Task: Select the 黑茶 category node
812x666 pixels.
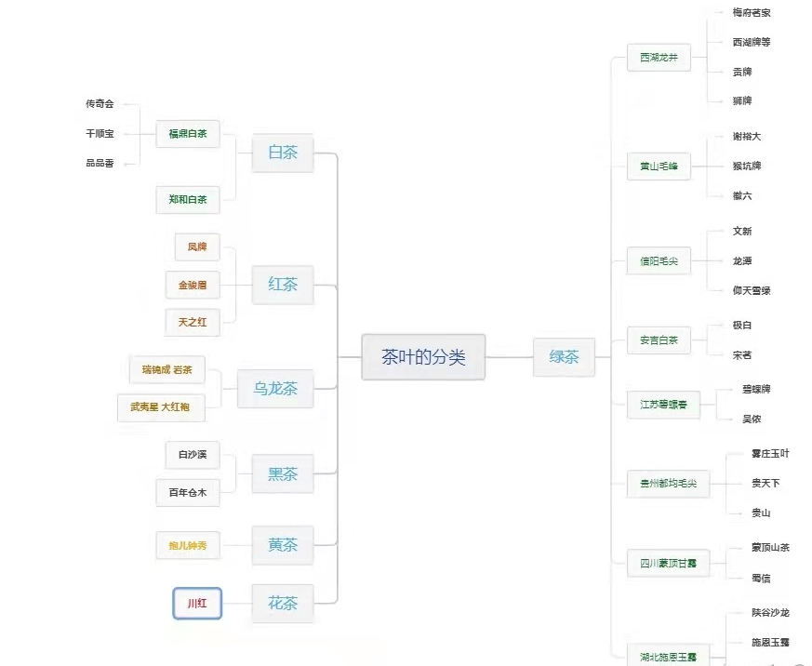Action: tap(283, 474)
